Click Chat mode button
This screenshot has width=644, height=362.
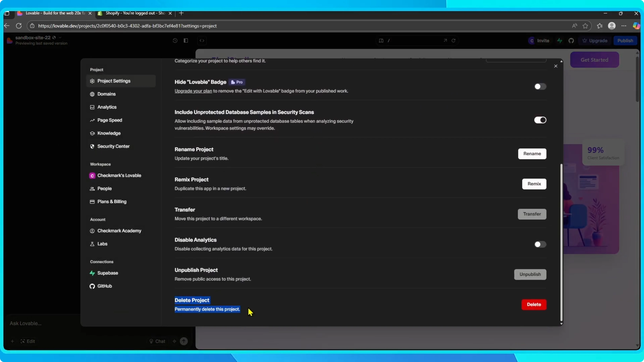coord(157,341)
